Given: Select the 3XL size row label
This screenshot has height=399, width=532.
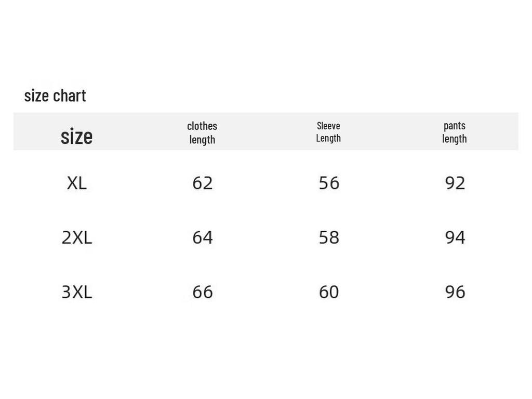Looking at the screenshot, I should (77, 292).
